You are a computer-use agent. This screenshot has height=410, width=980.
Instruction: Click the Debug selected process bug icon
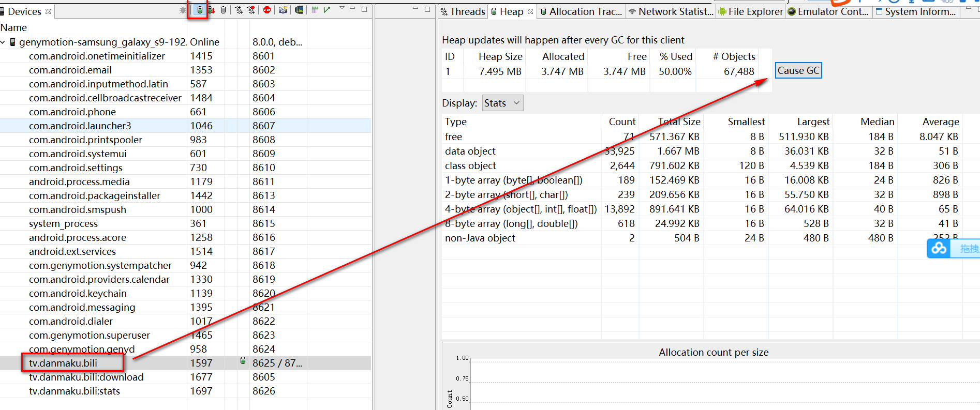pyautogui.click(x=183, y=10)
